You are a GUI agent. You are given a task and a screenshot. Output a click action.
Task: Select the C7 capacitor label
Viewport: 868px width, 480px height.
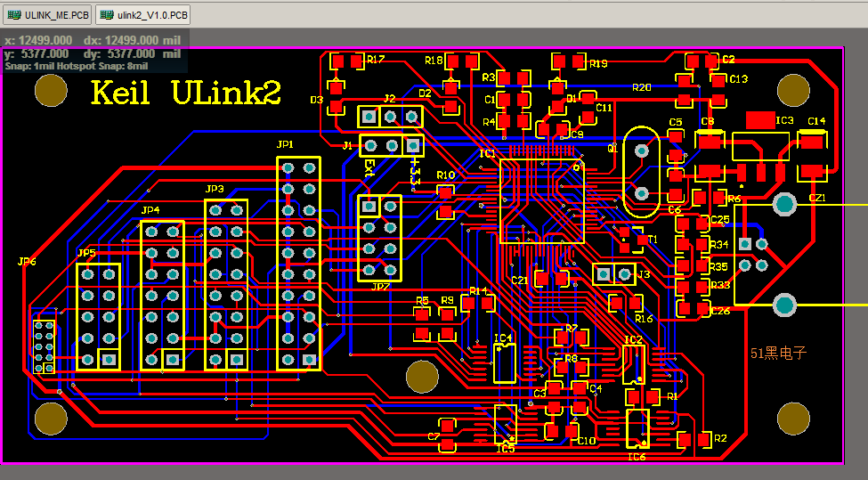coord(434,437)
